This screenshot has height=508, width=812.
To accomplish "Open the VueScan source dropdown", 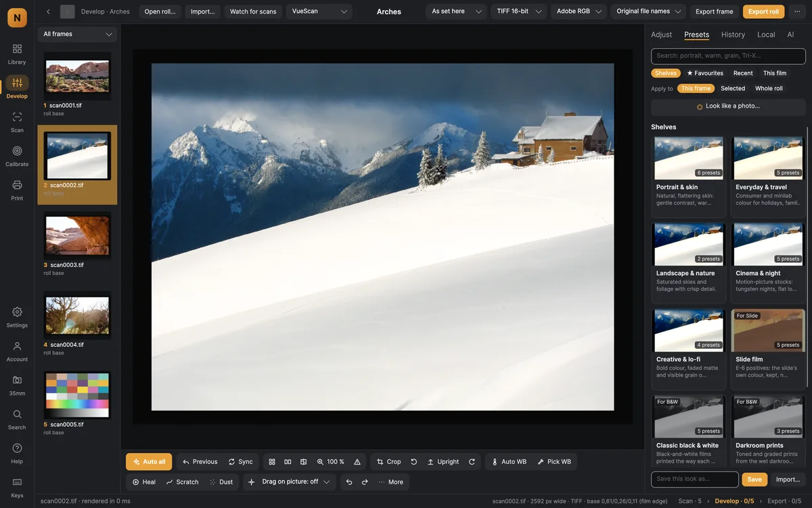I will [319, 12].
